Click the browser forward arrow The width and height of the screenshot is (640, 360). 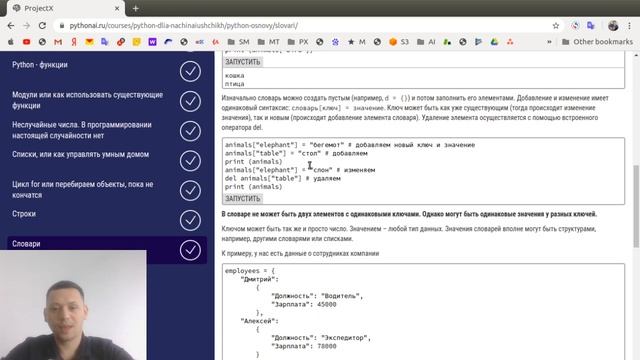pos(27,25)
